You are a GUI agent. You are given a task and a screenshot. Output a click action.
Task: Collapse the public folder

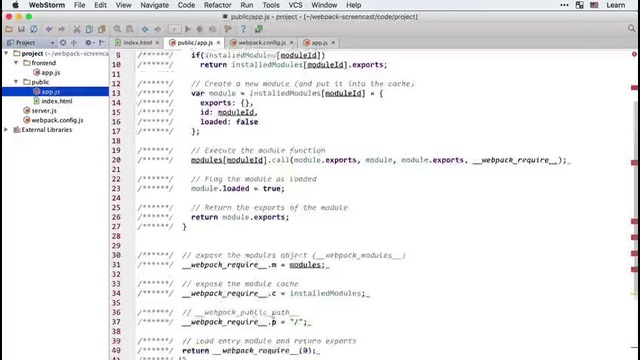(16, 82)
